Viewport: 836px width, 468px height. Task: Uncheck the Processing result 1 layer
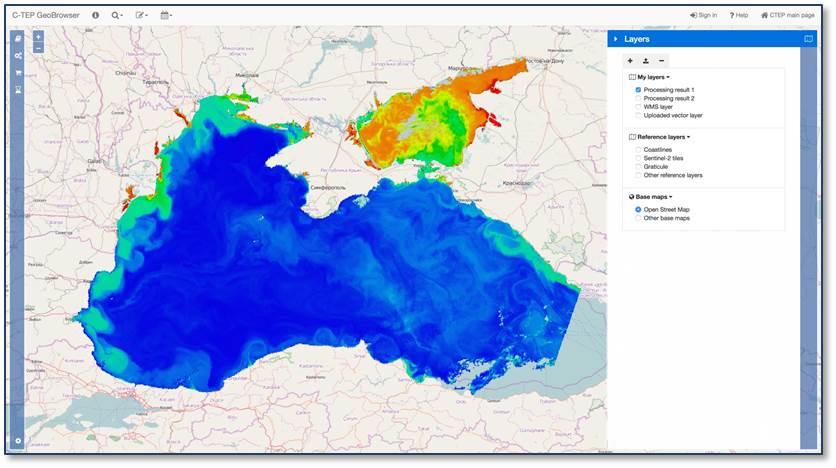[638, 90]
